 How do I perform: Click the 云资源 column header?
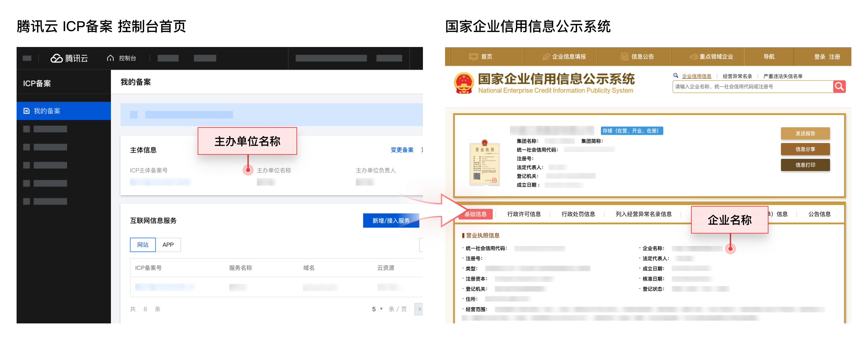(386, 268)
